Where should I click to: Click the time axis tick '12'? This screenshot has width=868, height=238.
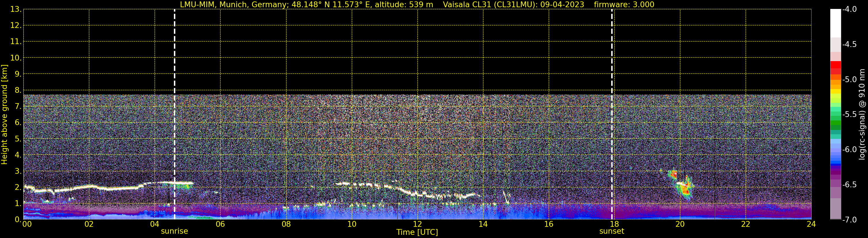coord(417,224)
